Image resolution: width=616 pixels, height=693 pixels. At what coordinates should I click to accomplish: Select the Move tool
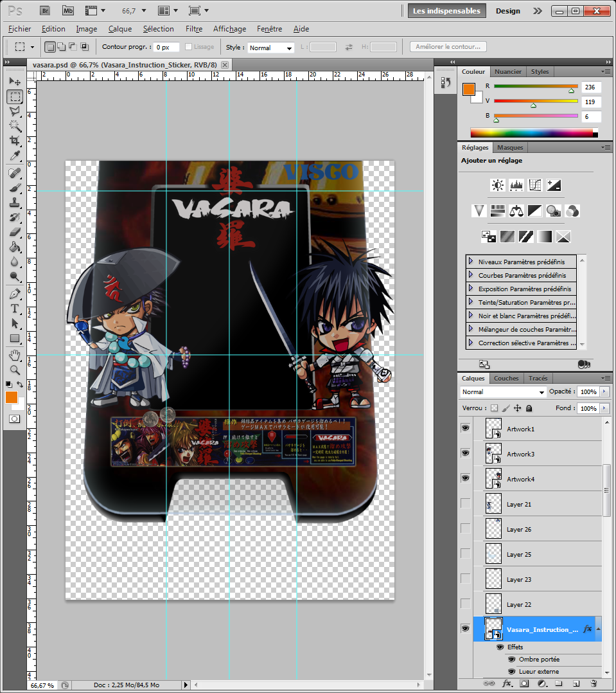click(15, 82)
